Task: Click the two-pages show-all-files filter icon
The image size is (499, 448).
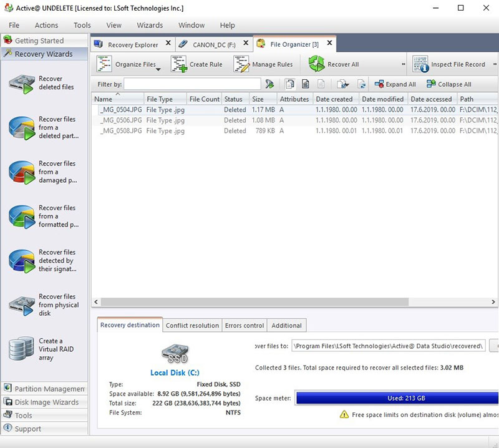Action: (290, 84)
